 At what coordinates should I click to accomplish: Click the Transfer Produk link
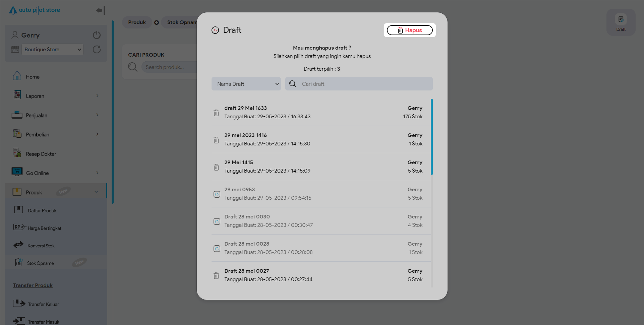point(33,285)
